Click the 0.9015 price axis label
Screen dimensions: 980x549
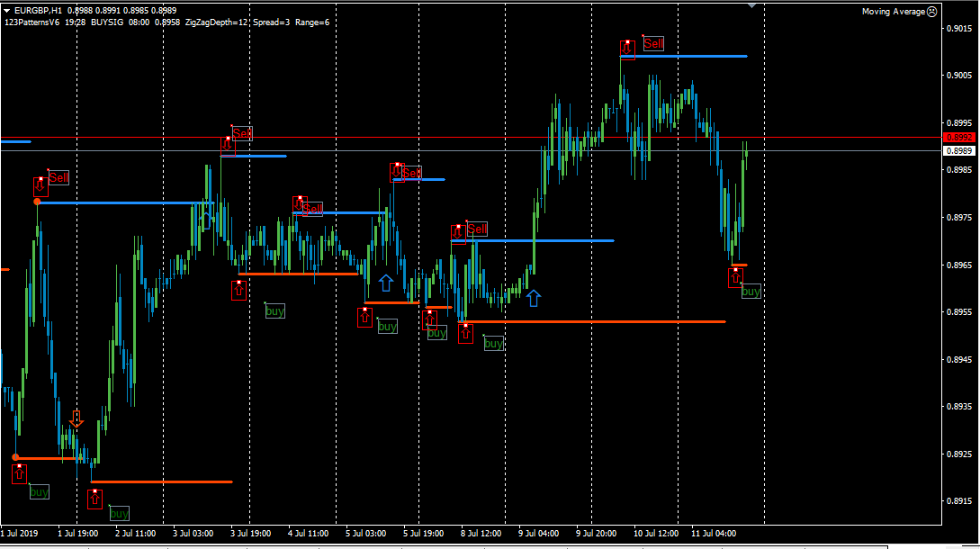click(959, 28)
